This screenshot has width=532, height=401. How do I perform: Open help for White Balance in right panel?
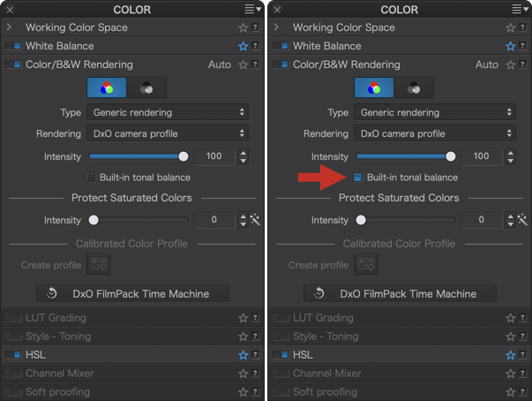click(522, 46)
